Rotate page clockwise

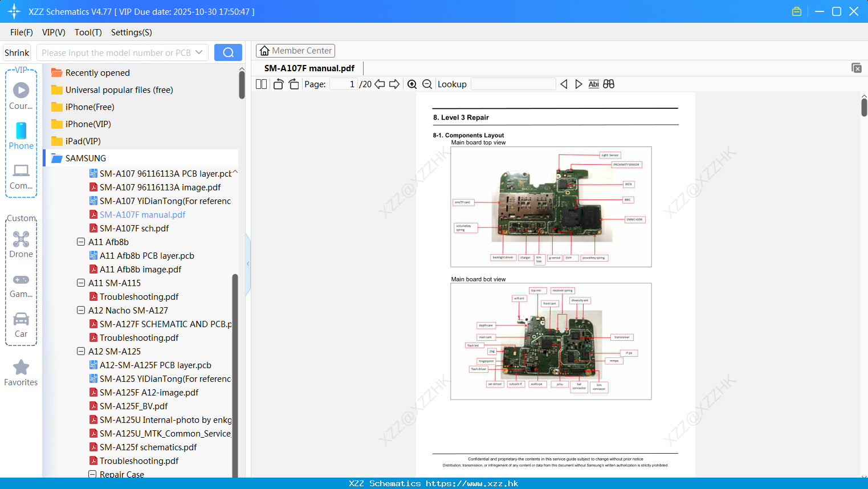coord(294,84)
